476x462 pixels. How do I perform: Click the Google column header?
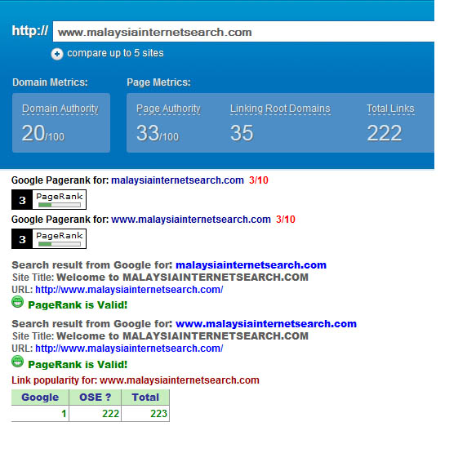coord(40,398)
